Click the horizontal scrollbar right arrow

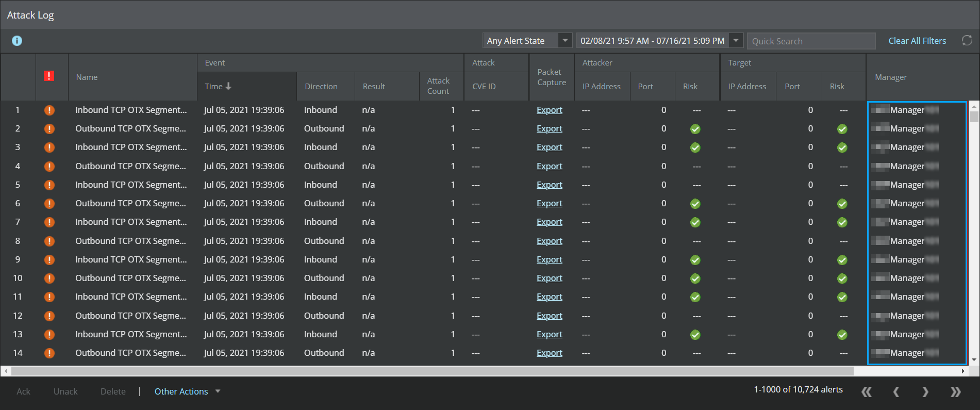coord(963,371)
